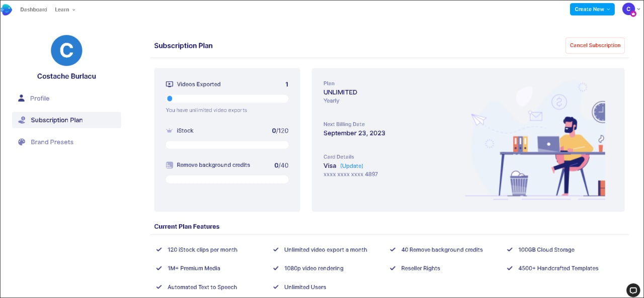This screenshot has width=644, height=298.
Task: Open the Profile section
Action: tap(40, 98)
